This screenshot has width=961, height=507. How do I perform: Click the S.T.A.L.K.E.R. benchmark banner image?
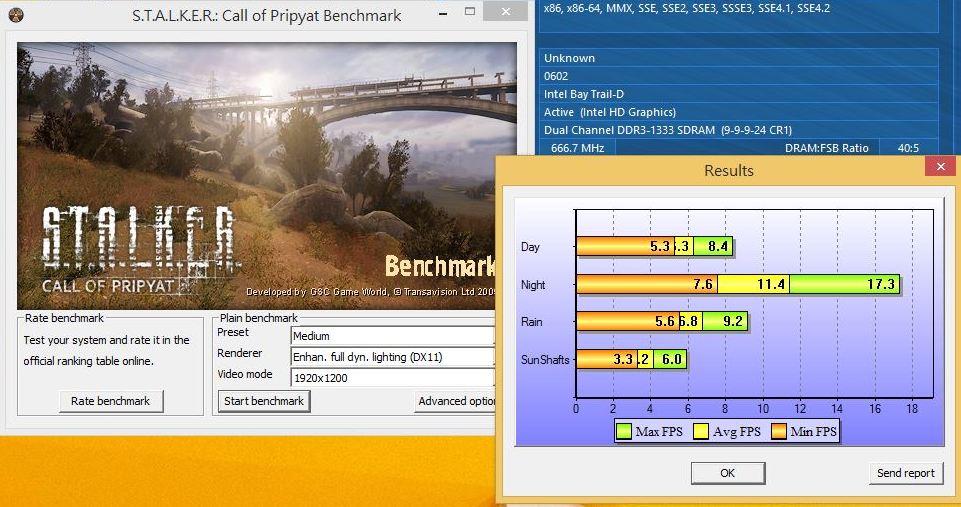(267, 176)
